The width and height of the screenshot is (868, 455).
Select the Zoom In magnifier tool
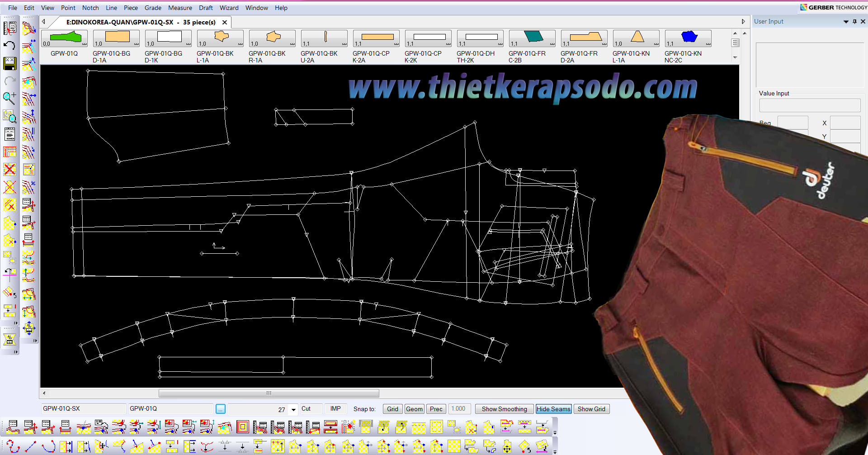tap(9, 99)
